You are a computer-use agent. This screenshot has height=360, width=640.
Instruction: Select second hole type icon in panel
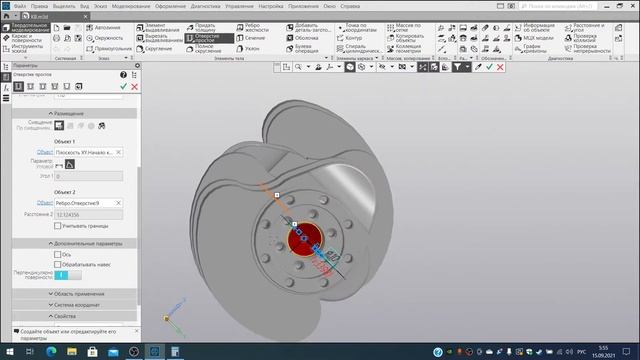[31, 87]
